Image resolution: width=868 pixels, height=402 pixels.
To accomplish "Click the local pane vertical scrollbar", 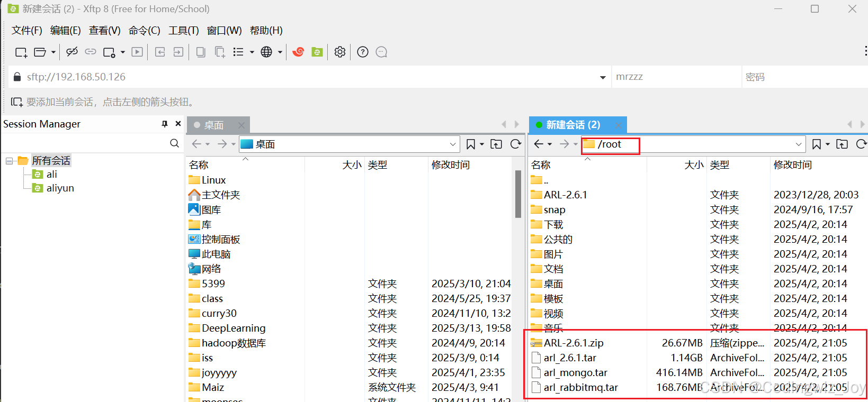I will pos(518,194).
